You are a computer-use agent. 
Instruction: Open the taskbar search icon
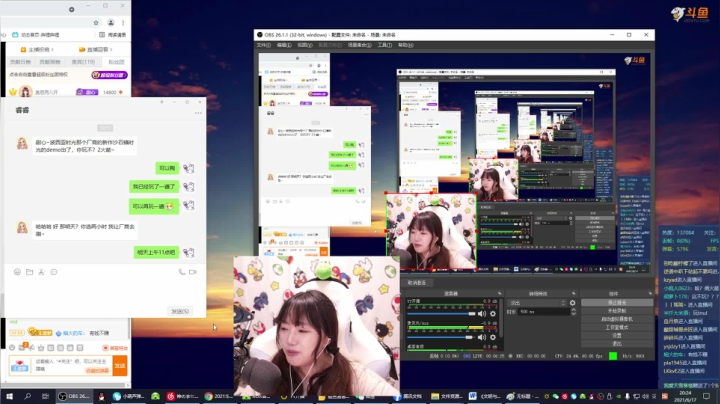[x=28, y=396]
